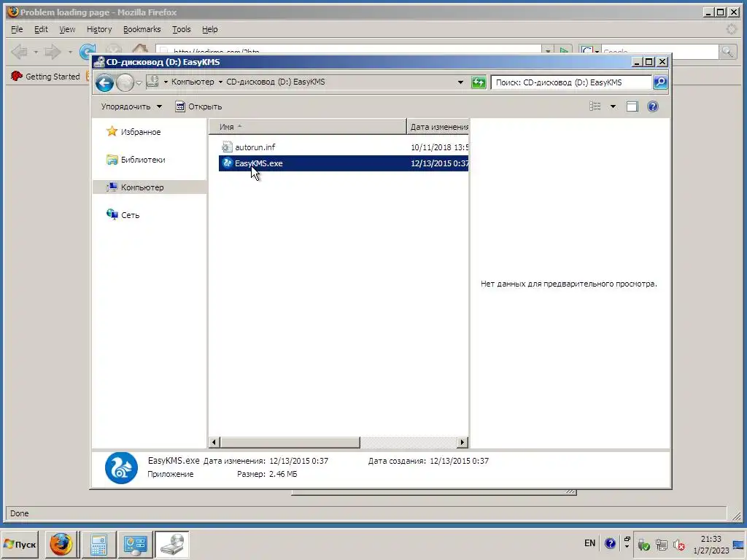The height and width of the screenshot is (560, 747).
Task: Click the large EasyKMS icon in details pane
Action: (121, 468)
